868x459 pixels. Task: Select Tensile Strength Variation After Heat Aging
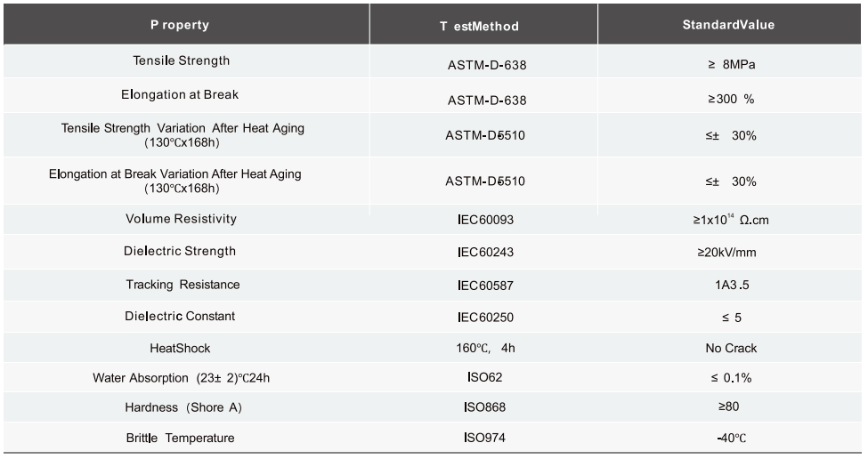click(183, 134)
